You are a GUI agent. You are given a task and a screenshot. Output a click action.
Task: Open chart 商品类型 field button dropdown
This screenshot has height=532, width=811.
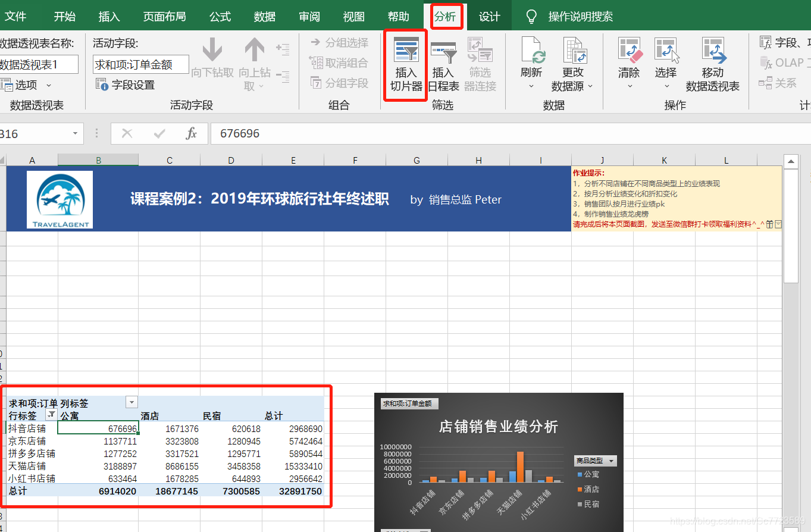[x=612, y=461]
